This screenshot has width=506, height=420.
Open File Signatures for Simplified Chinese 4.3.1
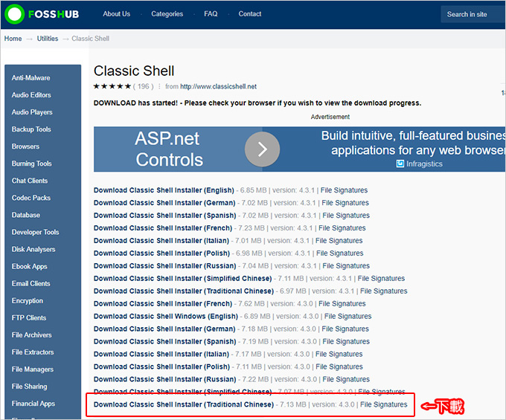[x=381, y=278]
